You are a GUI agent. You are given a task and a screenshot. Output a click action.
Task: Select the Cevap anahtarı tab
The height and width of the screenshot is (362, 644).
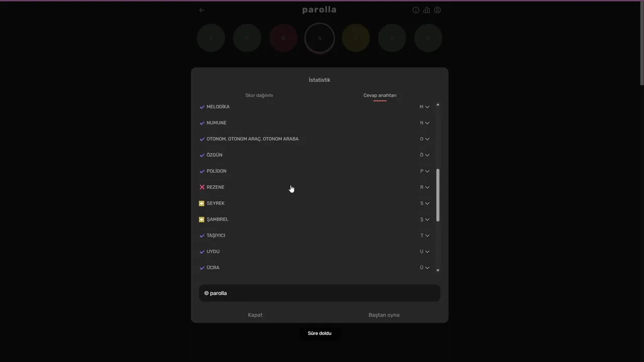coord(380,95)
